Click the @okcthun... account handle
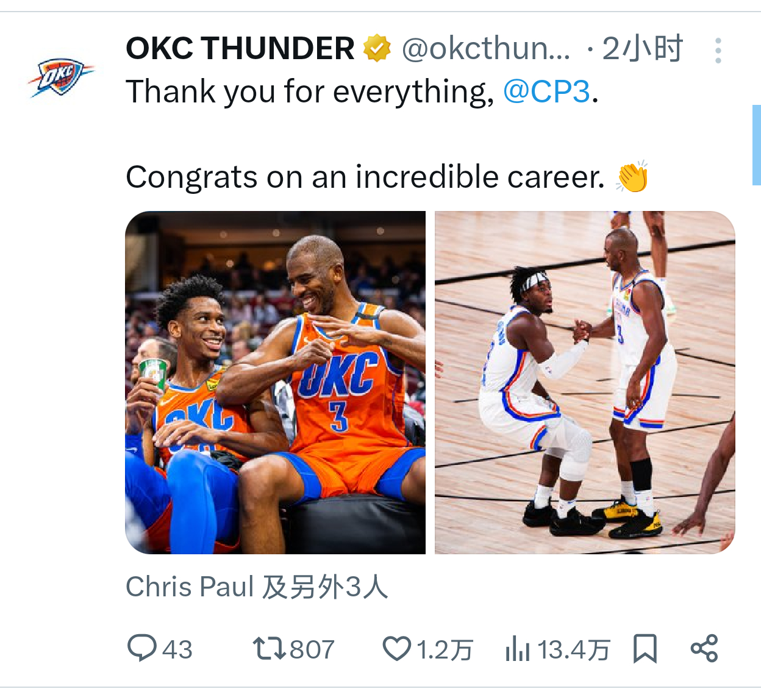 (x=485, y=49)
